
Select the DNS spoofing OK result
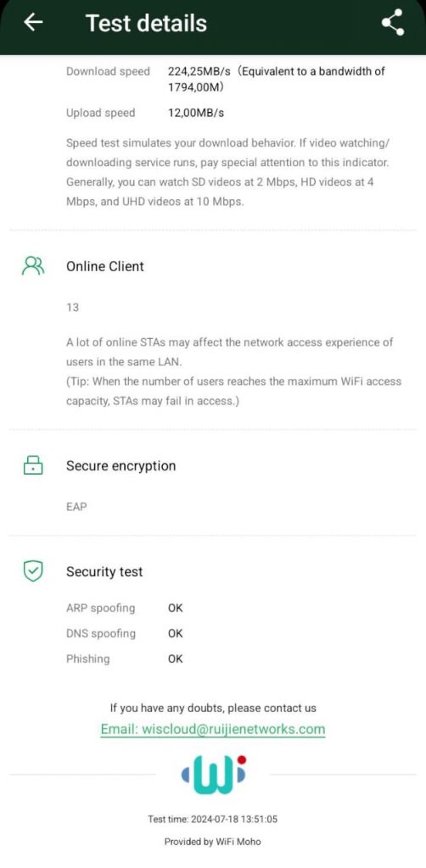point(175,633)
